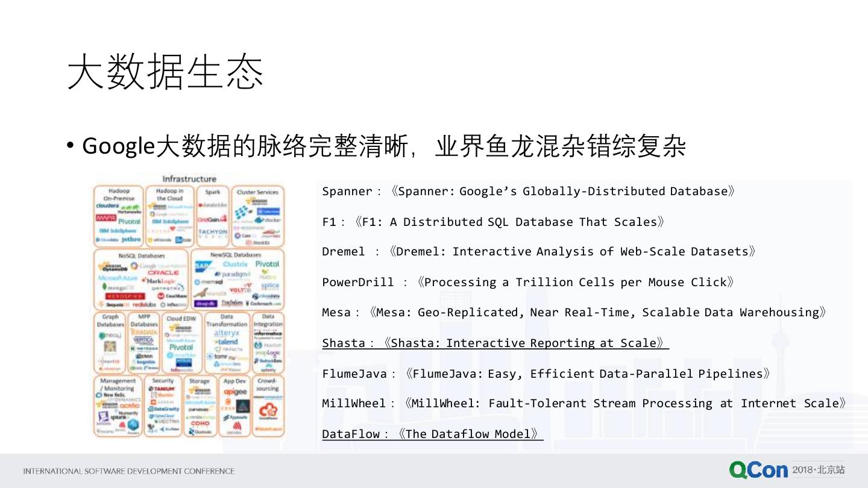Open the underlined DataFlow paper reference
868x488 pixels.
433,434
